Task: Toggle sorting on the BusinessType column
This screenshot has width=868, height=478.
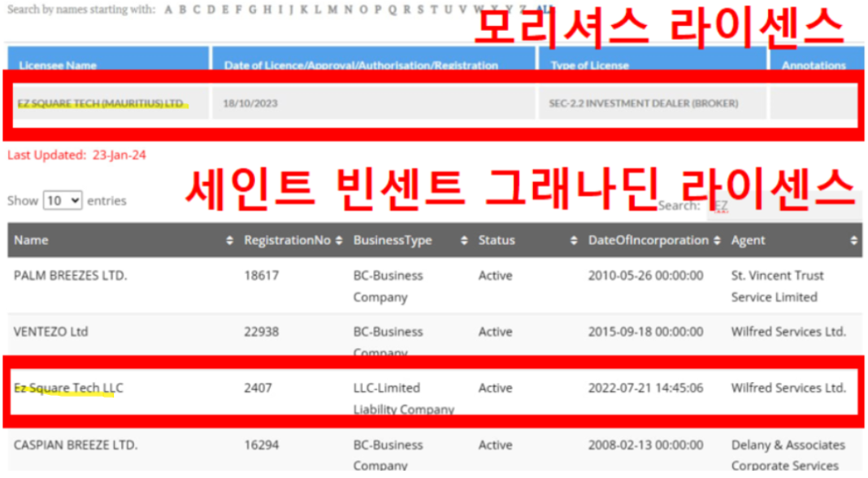Action: point(464,241)
